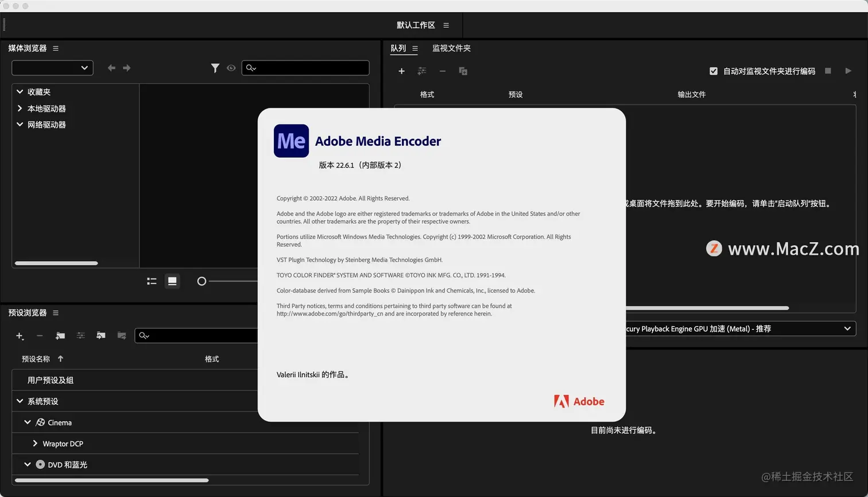Click the start queue play button
The width and height of the screenshot is (868, 497).
[x=848, y=71]
